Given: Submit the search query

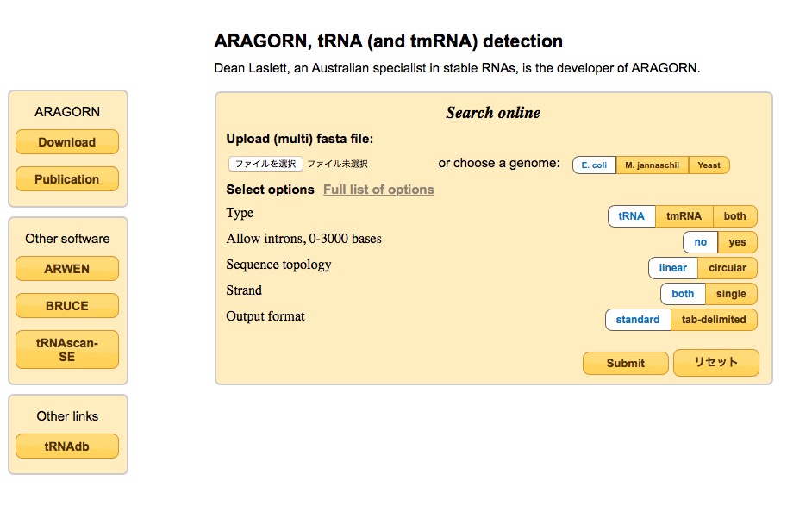Looking at the screenshot, I should pos(625,363).
